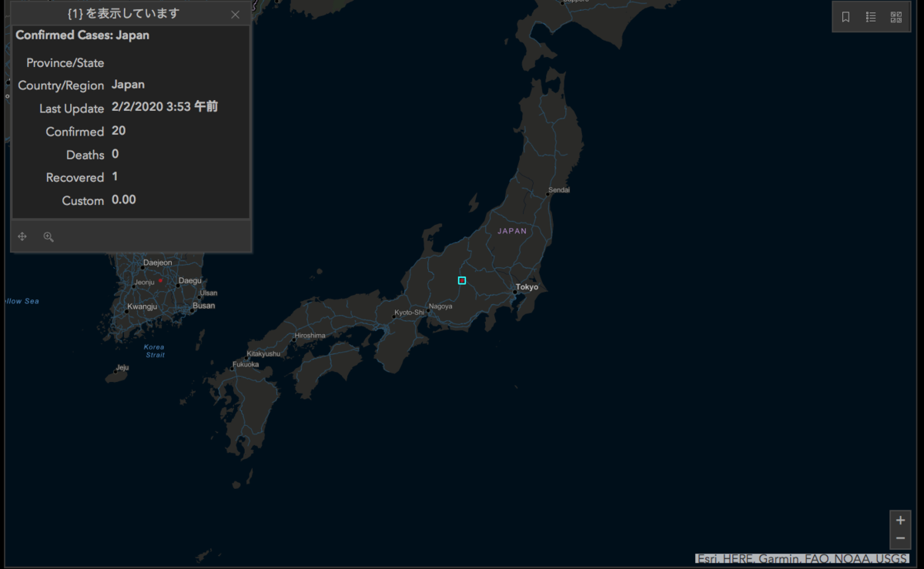Click the Last Update date value
Image resolution: width=924 pixels, height=569 pixels.
pyautogui.click(x=165, y=107)
